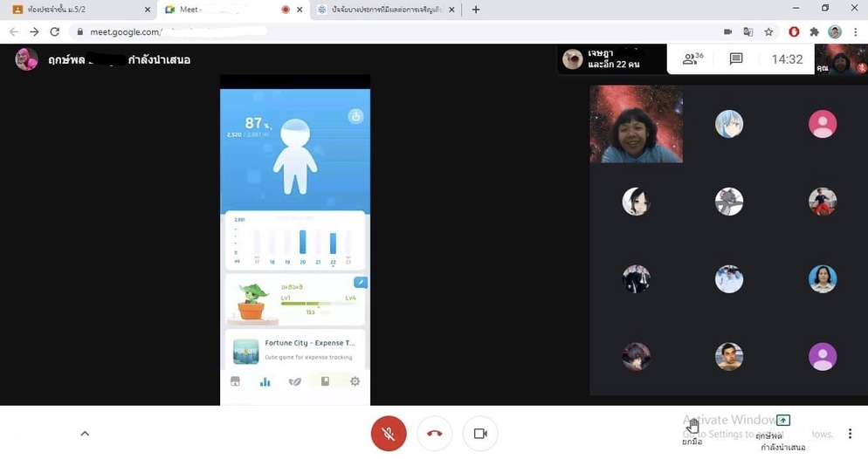
Task: Toggle the camera on or off
Action: click(479, 434)
